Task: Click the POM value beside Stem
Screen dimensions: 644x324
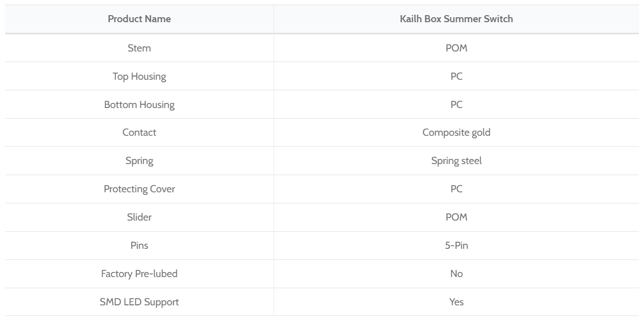Action: (456, 48)
